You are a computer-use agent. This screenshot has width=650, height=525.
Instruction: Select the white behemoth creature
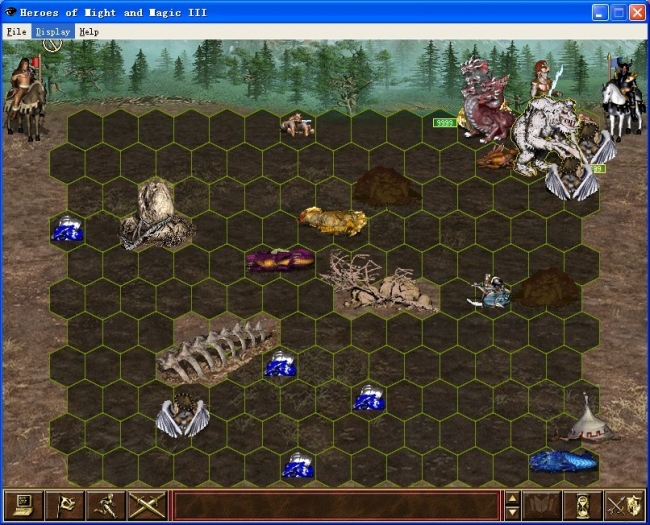pyautogui.click(x=545, y=137)
